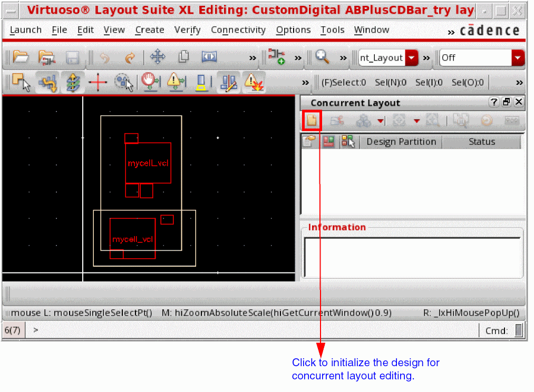The image size is (534, 392).
Task: Click the red crosshair icon
Action: [x=98, y=82]
